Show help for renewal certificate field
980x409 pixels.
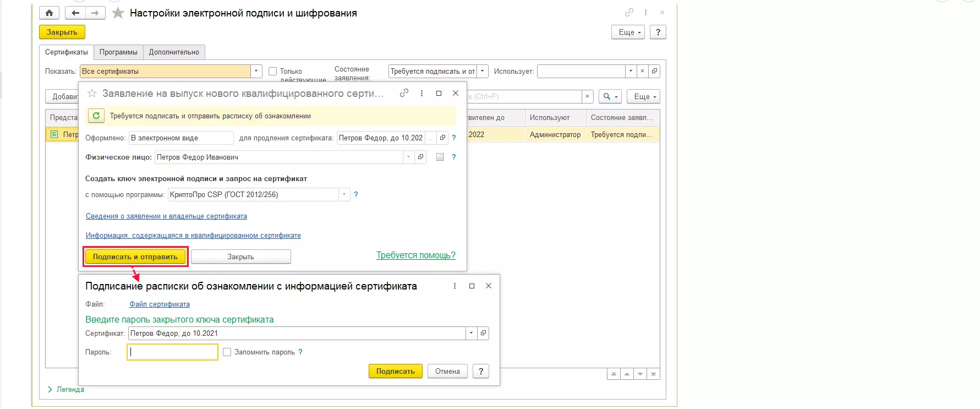454,138
